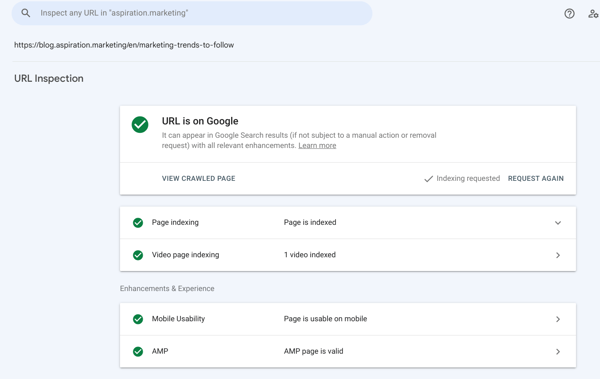600x379 pixels.
Task: Open Mobile Usability details arrow
Action: (x=558, y=319)
